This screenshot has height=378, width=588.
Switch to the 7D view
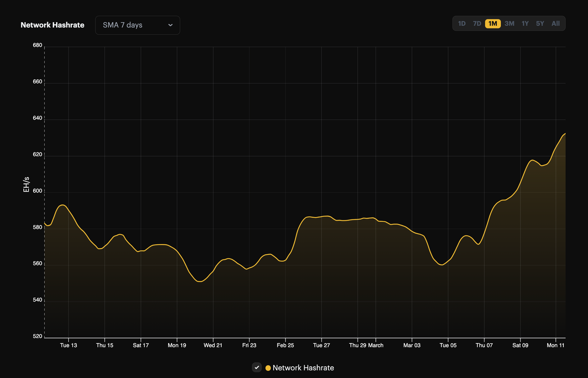[477, 23]
